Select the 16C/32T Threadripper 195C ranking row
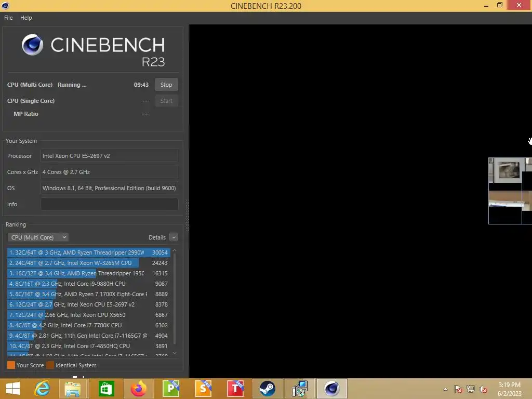532x399 pixels. click(x=88, y=273)
